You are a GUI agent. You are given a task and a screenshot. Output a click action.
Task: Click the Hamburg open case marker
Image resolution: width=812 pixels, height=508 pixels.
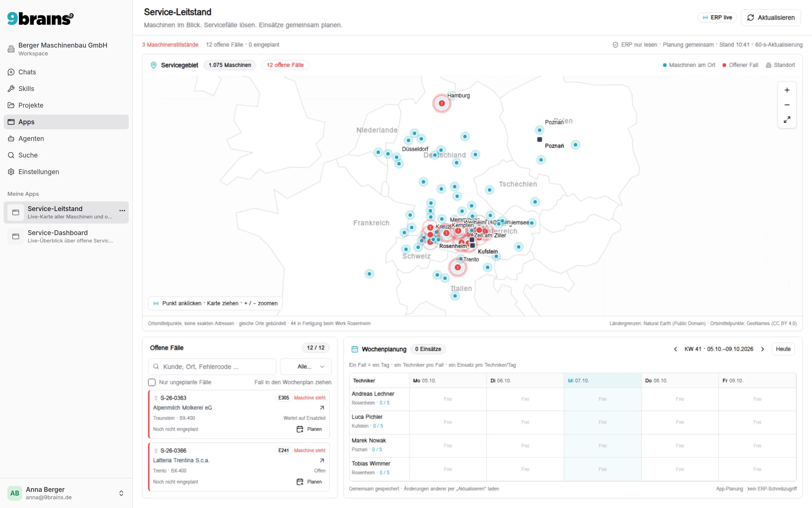tap(442, 103)
